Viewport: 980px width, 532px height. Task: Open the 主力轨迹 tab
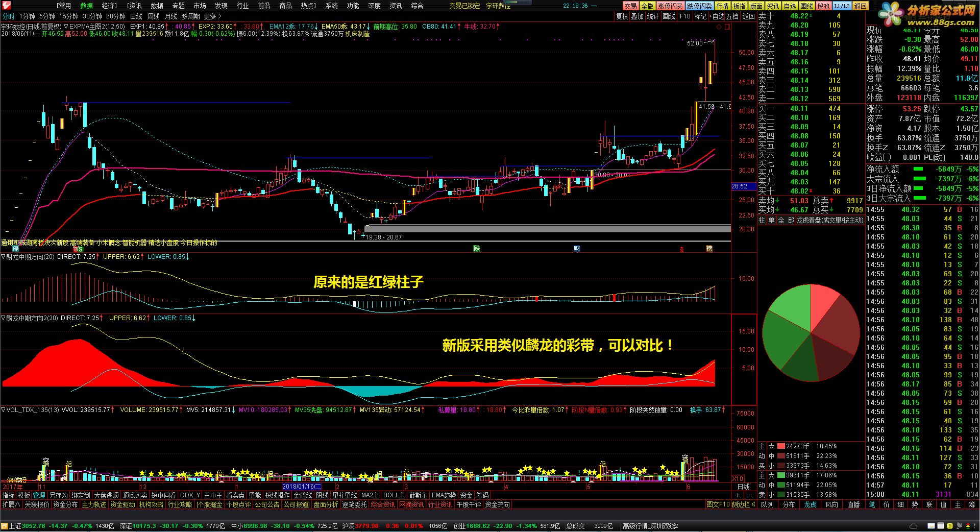point(94,504)
